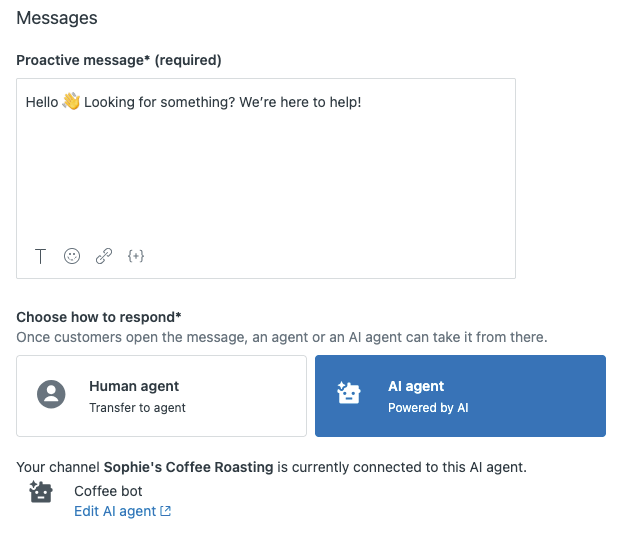Click the Sophie's Coffee Roasting channel name

tap(188, 467)
